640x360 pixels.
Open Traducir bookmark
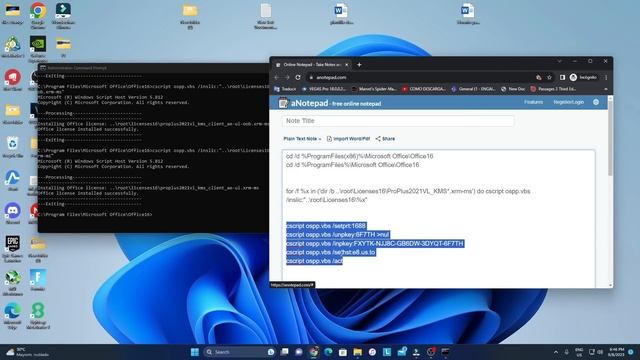[285, 89]
